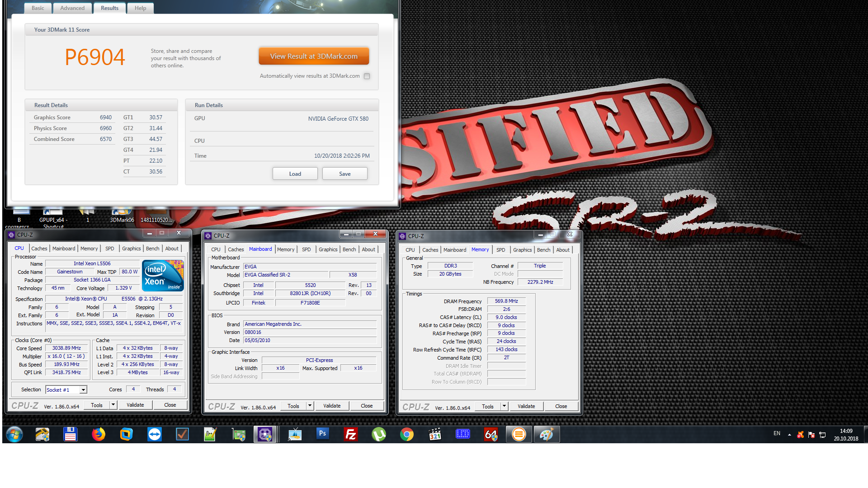This screenshot has height=488, width=868.
Task: Switch to the 3DMark Advanced tab
Action: tap(72, 8)
